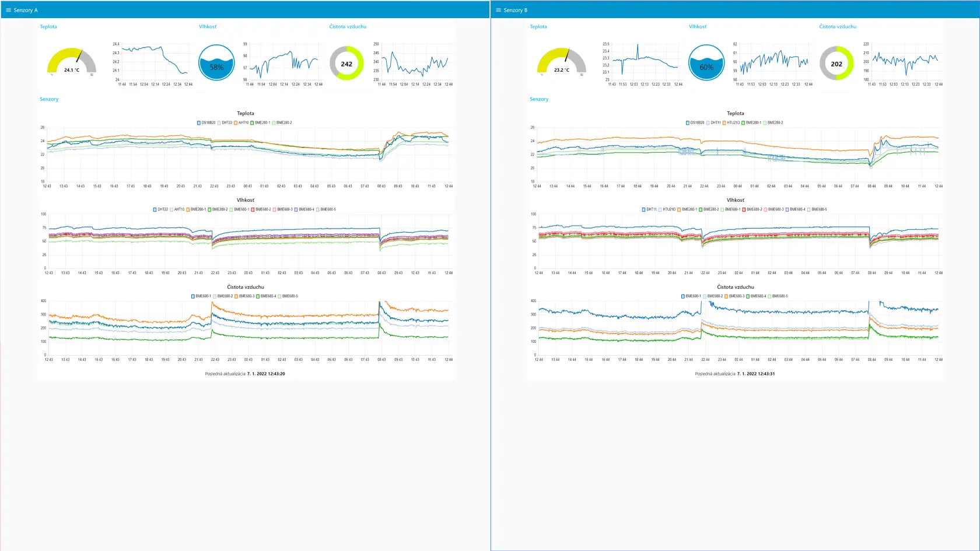
Task: Toggle BME680-4 in Senzory A Vlhkosť legend
Action: (304, 209)
